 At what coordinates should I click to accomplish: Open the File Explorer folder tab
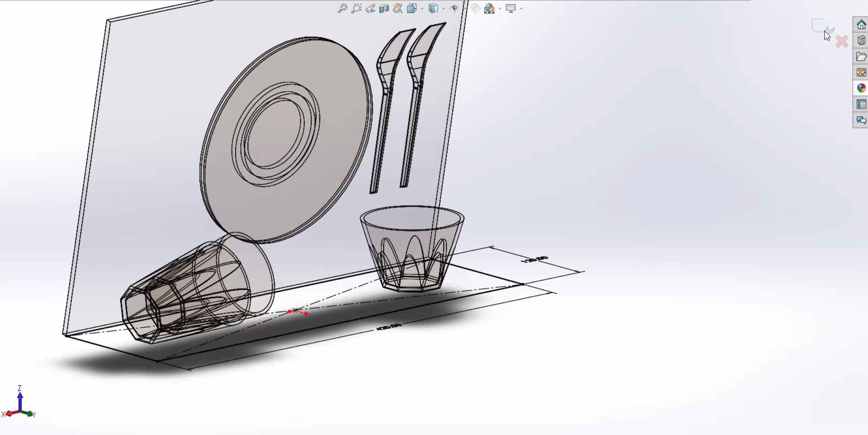tap(861, 56)
